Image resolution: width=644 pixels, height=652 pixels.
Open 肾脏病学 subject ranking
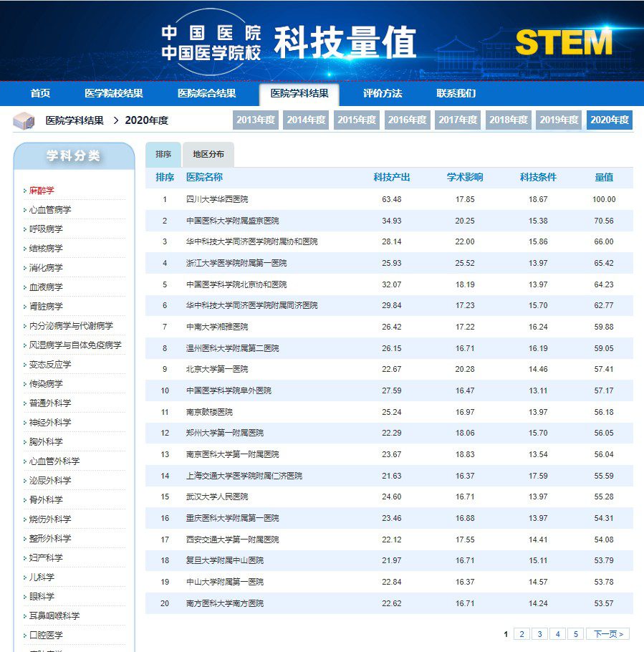point(46,307)
